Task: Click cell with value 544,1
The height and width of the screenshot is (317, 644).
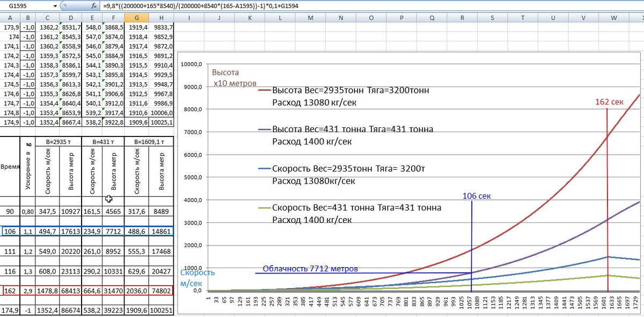Action: 92,65
